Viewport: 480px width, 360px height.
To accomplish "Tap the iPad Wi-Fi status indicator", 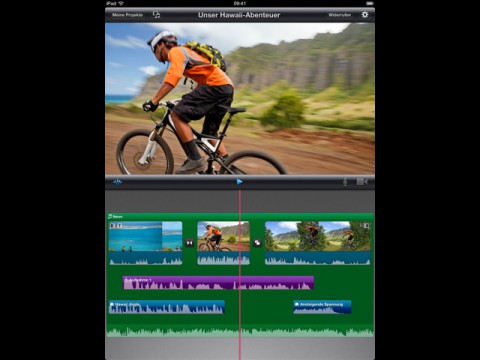I will [115, 3].
